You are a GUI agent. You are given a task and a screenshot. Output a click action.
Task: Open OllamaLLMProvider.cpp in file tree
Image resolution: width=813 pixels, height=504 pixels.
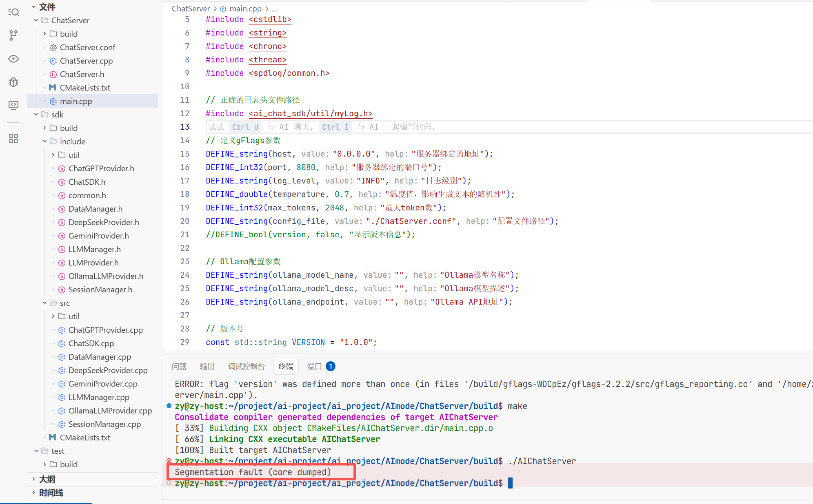[110, 411]
